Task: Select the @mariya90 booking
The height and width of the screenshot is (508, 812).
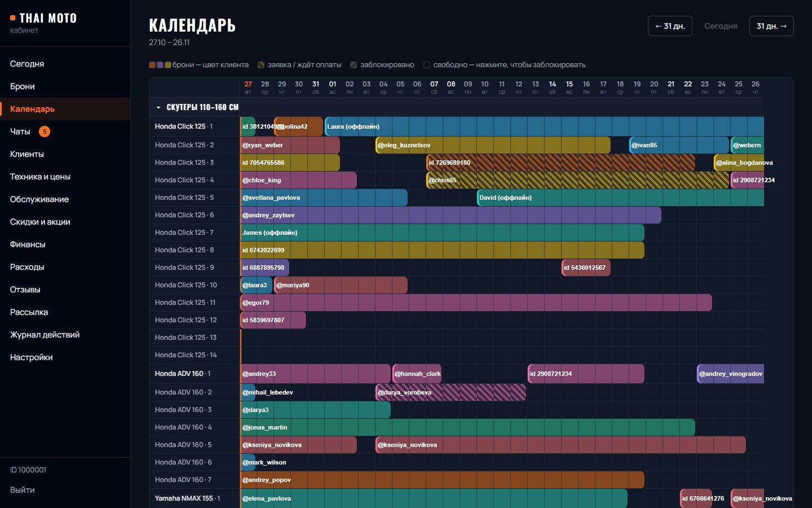Action: tap(341, 285)
